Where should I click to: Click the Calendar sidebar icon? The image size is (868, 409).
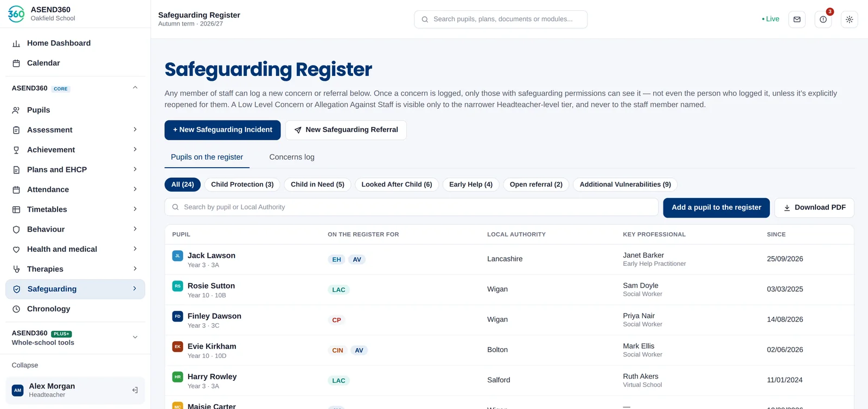click(16, 63)
